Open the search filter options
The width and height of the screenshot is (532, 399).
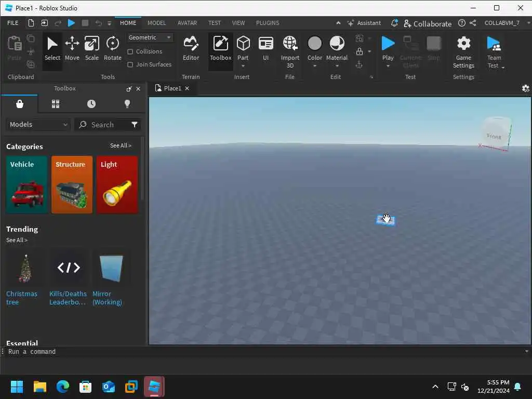[135, 125]
